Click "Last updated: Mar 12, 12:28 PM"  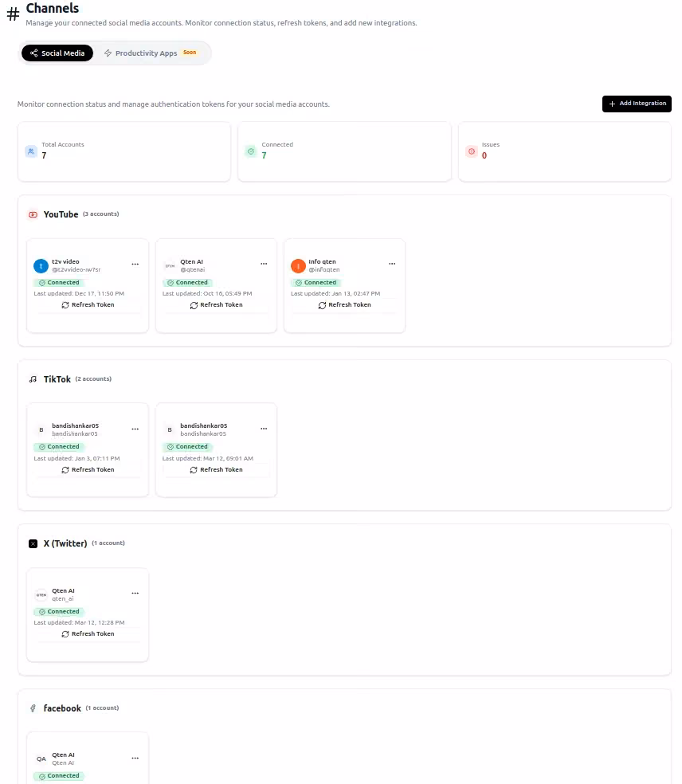(x=79, y=622)
